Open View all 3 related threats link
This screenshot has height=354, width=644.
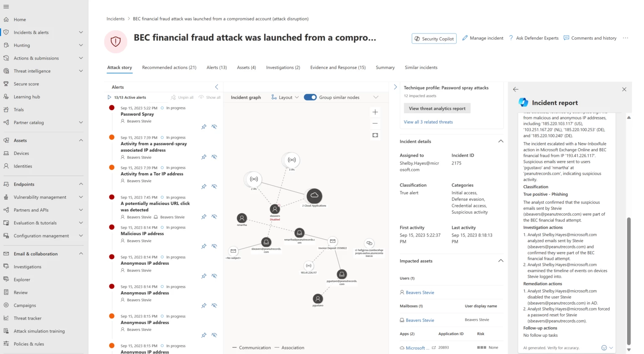pos(428,122)
